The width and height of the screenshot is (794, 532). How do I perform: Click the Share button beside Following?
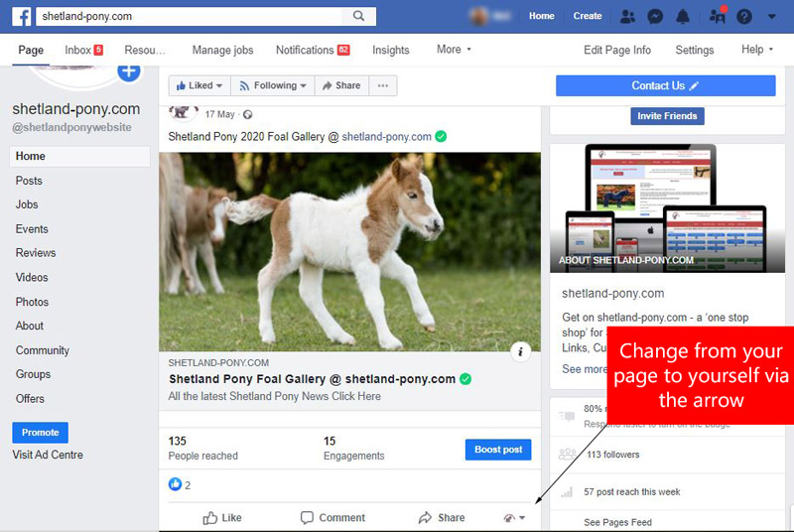click(341, 85)
